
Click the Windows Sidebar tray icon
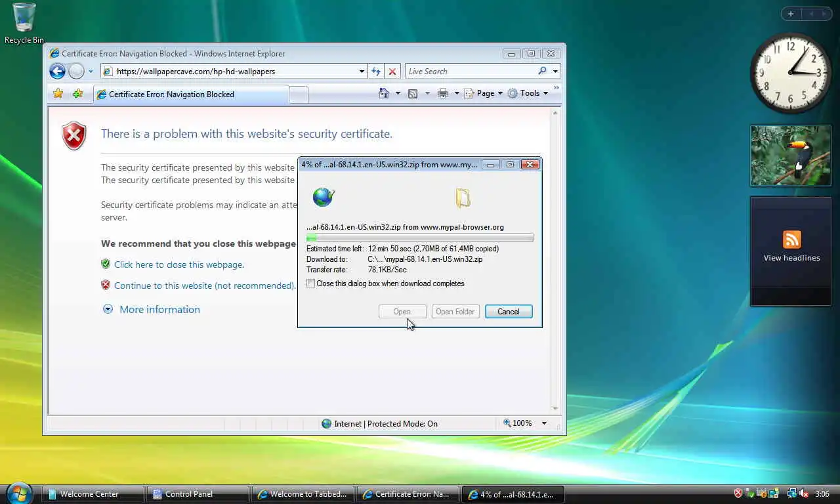(x=774, y=493)
